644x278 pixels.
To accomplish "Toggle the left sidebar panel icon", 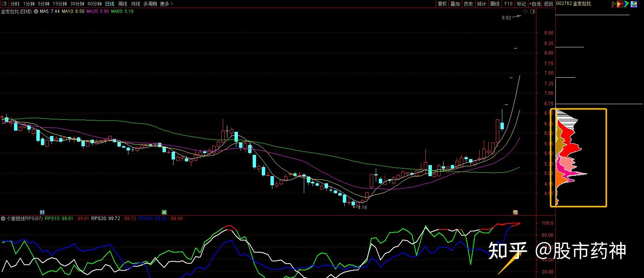I will click(5, 4).
